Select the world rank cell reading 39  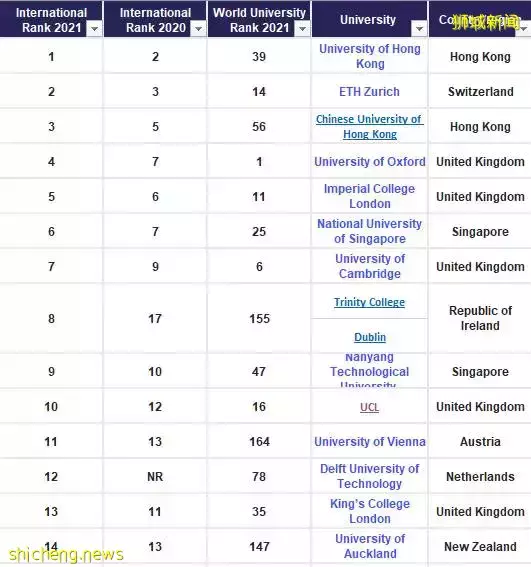pyautogui.click(x=259, y=56)
